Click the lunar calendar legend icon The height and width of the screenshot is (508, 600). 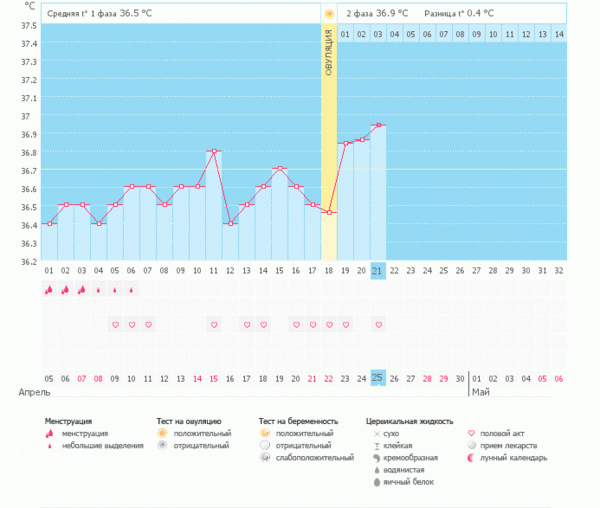[x=471, y=457]
